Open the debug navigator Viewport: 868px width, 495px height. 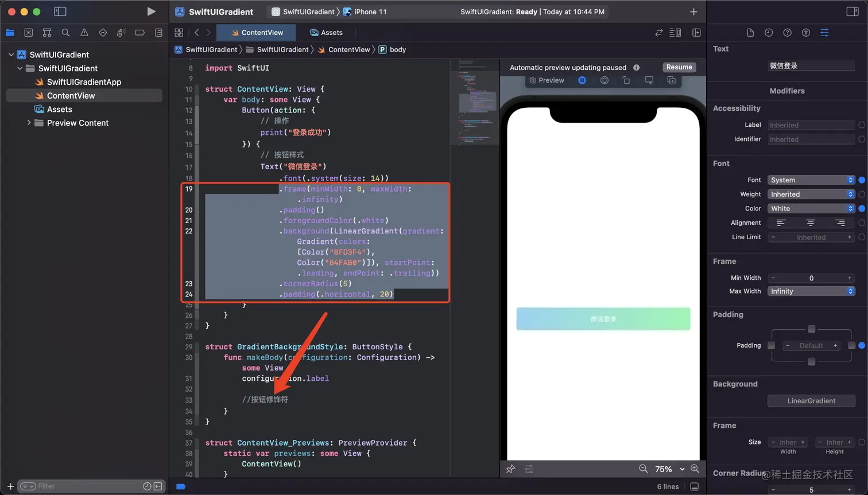click(121, 33)
